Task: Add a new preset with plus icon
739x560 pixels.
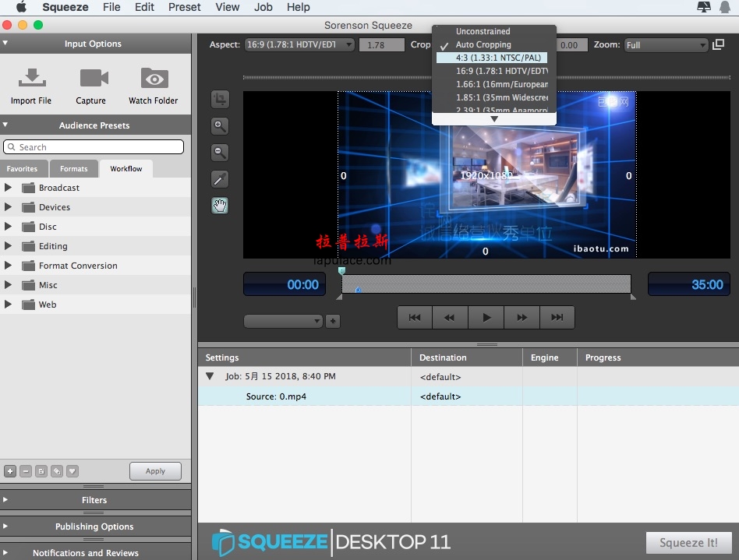Action: [x=10, y=471]
